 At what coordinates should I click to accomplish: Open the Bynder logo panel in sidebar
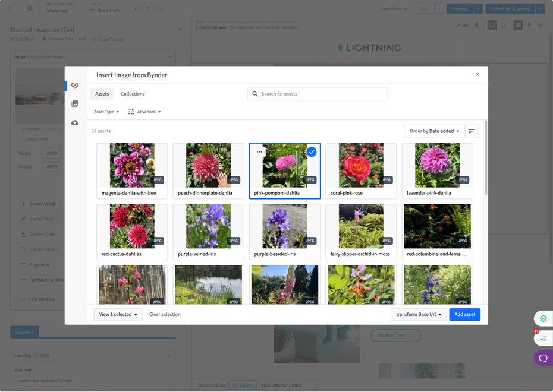point(75,86)
